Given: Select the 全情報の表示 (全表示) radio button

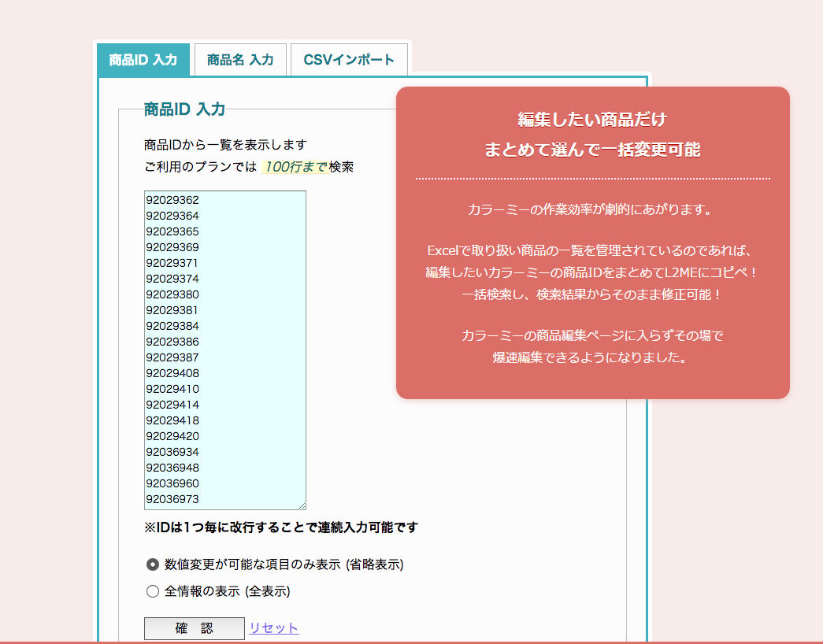Looking at the screenshot, I should click(x=153, y=591).
